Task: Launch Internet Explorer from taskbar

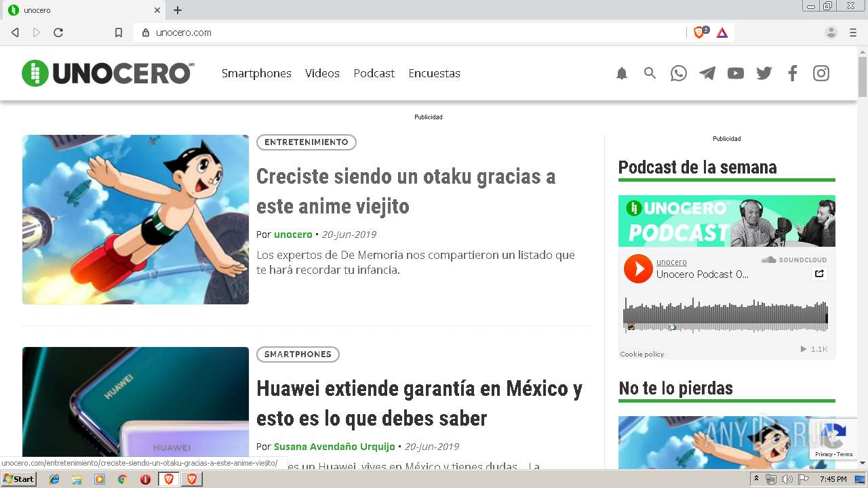Action: tap(54, 479)
